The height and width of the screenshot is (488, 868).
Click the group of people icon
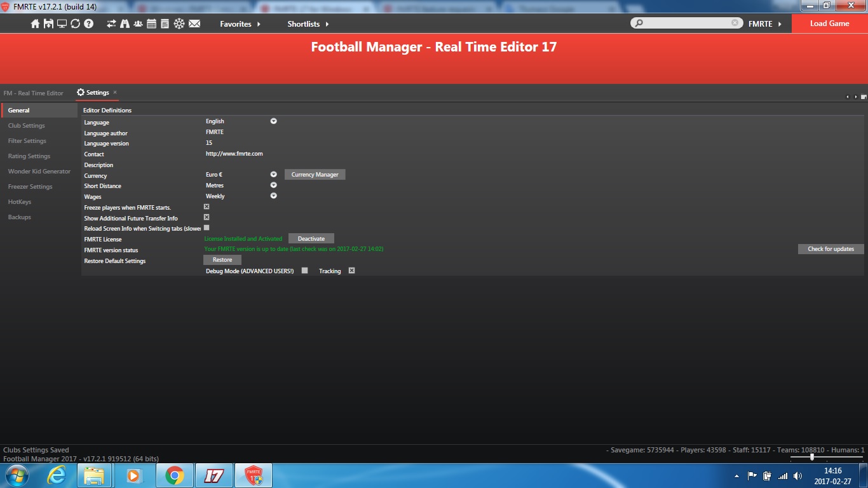click(138, 24)
